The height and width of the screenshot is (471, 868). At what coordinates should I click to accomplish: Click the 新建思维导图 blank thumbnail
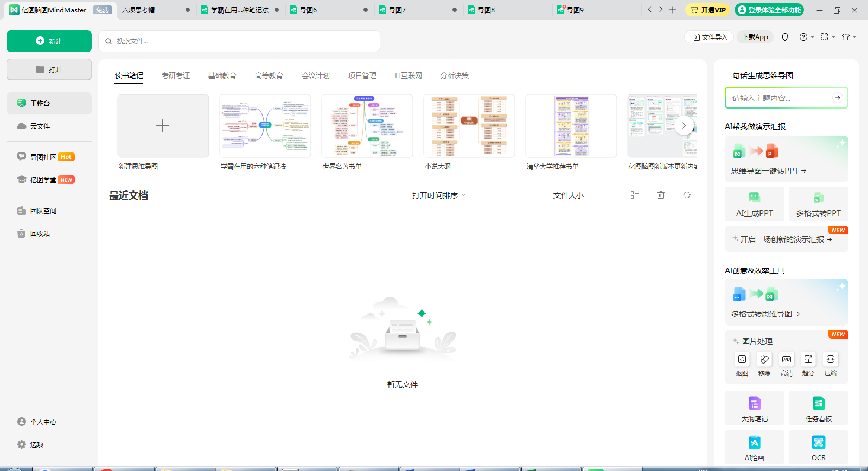pyautogui.click(x=163, y=126)
